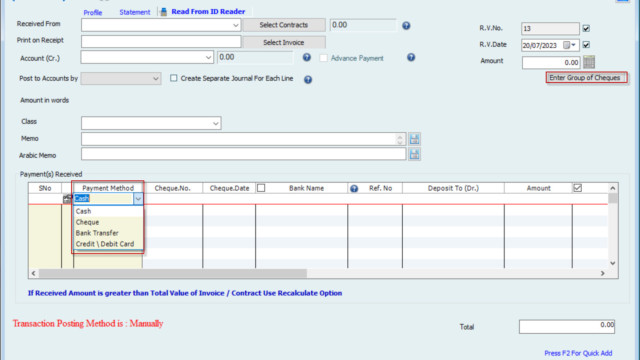
Task: Click Press F2 For Quick Add text
Action: tap(578, 353)
